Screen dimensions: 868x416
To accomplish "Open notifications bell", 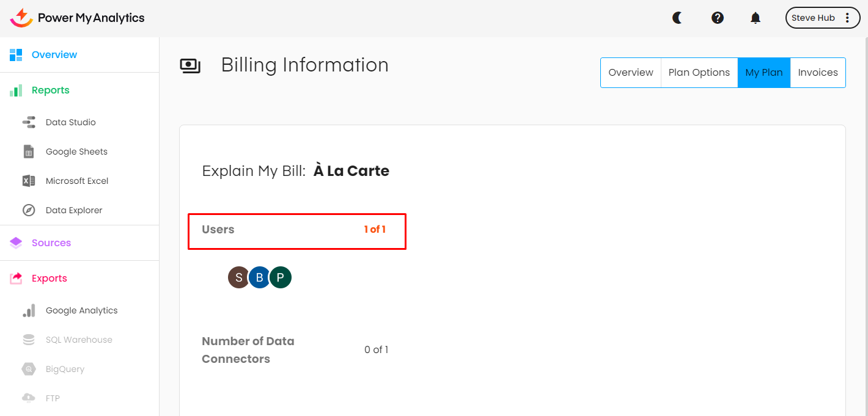I will point(756,18).
